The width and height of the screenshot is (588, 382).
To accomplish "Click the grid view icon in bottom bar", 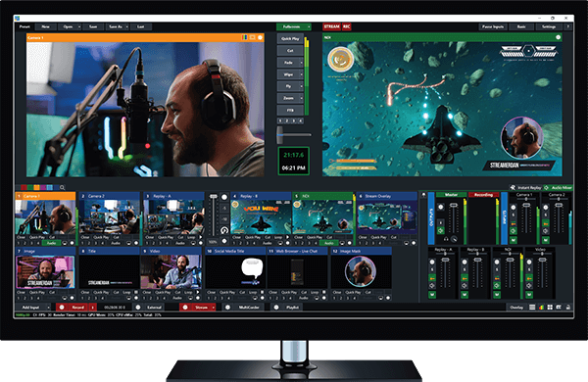I will 550,308.
